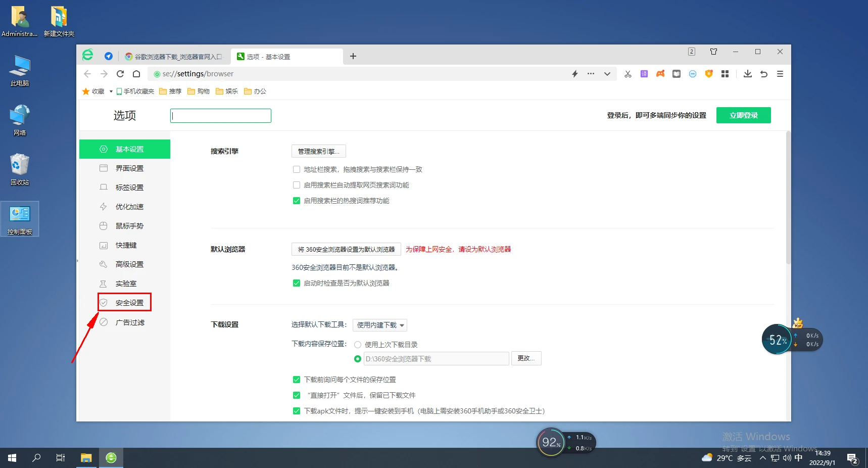Open the downloads manager icon
868x468 pixels.
pyautogui.click(x=748, y=74)
